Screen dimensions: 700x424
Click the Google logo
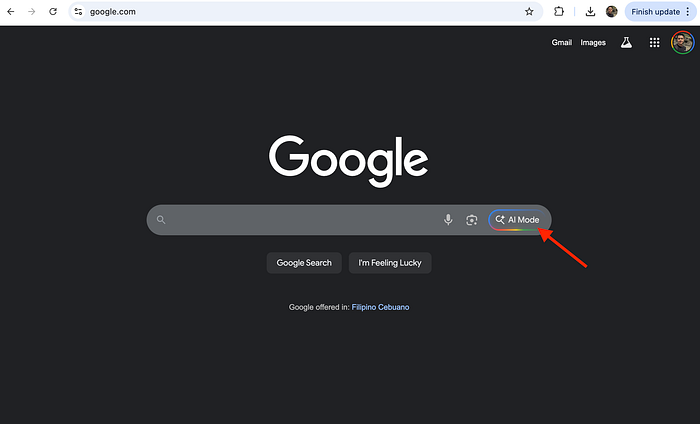click(348, 161)
